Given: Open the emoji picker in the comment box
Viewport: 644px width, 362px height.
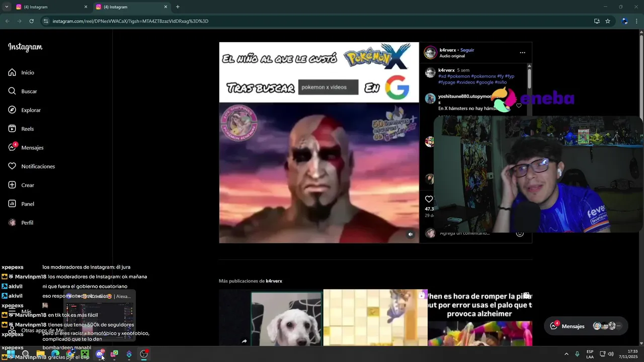Looking at the screenshot, I should 520,233.
